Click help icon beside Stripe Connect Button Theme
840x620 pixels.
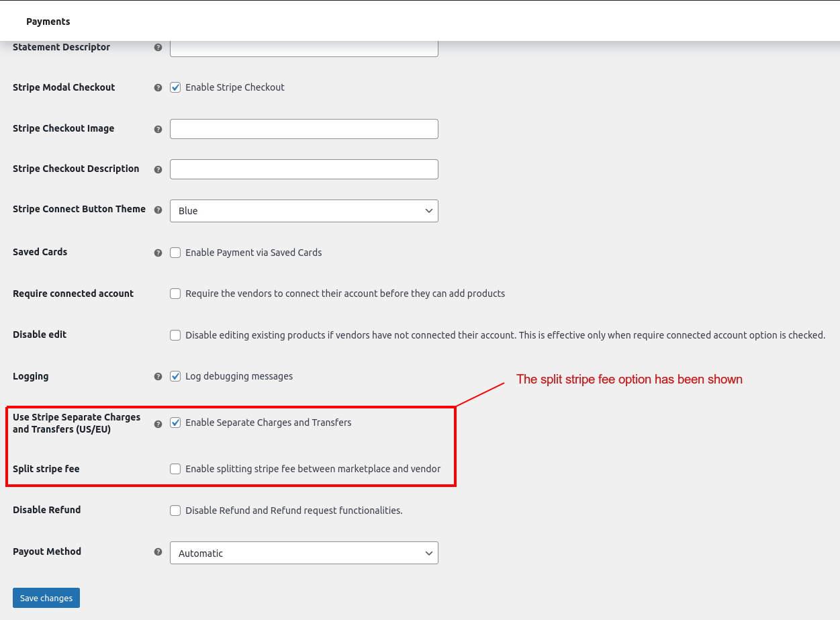[x=158, y=210]
